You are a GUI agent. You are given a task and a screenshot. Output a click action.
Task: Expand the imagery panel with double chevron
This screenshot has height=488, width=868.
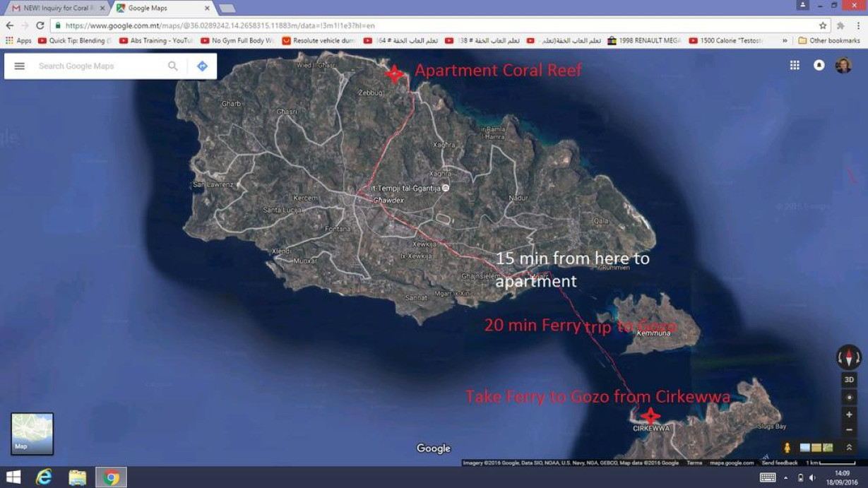pyautogui.click(x=849, y=448)
